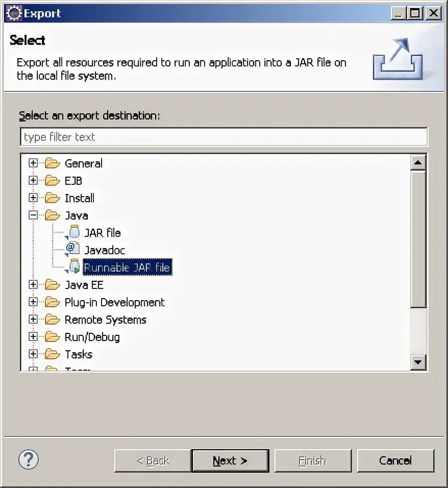This screenshot has width=448, height=488.
Task: Click the Eclipse gear icon in title bar
Action: (x=14, y=13)
